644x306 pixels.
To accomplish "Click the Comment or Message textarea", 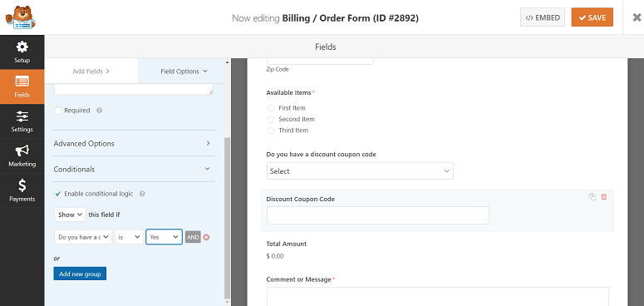I will click(x=437, y=297).
